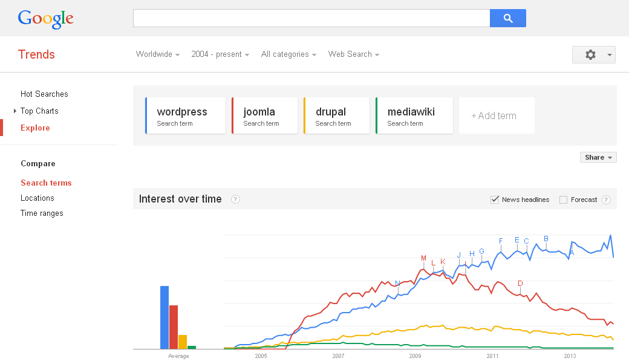Select news headline marker M on chart
The width and height of the screenshot is (629, 364).
click(x=423, y=258)
